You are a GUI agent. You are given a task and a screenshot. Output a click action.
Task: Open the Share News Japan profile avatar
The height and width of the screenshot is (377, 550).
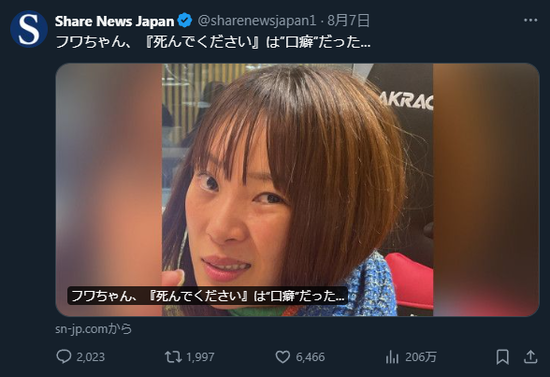tap(29, 29)
